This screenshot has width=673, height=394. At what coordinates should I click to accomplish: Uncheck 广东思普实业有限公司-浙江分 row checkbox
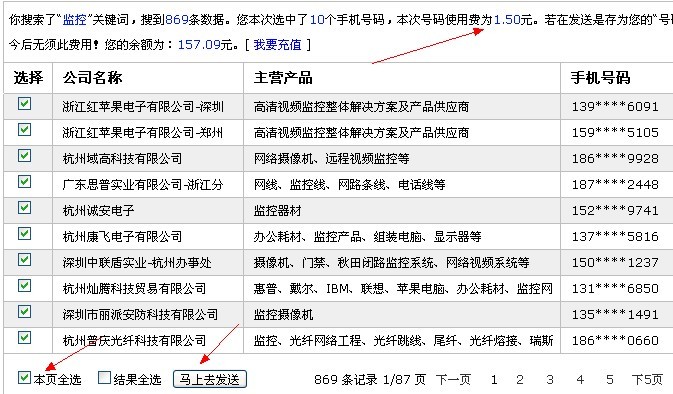click(x=24, y=182)
